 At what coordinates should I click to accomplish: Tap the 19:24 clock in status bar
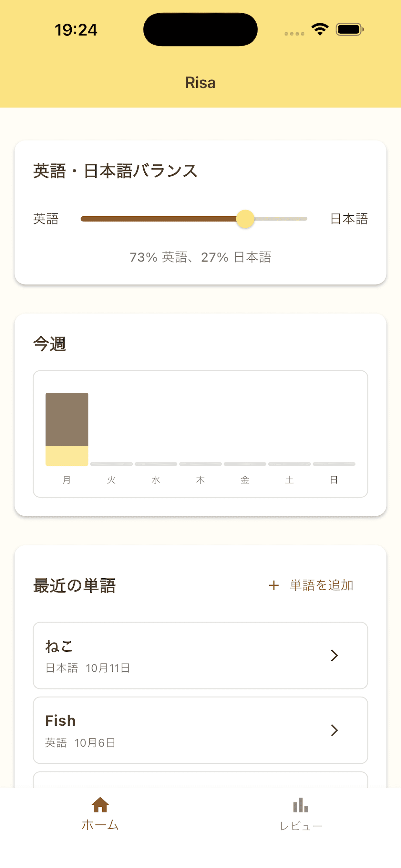pos(76,30)
